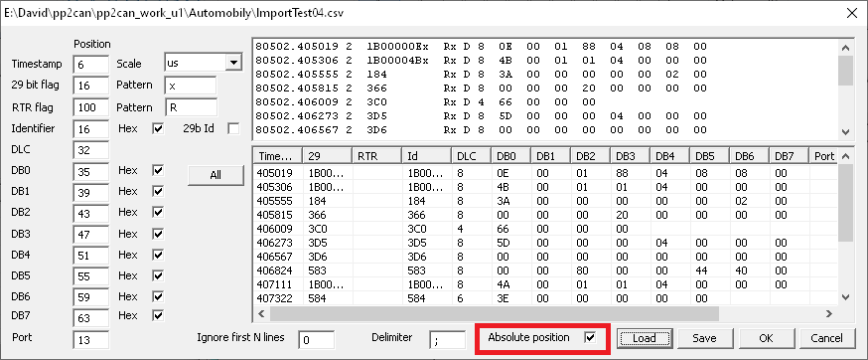The image size is (868, 360).
Task: Click the DB4 position field
Action: click(90, 256)
